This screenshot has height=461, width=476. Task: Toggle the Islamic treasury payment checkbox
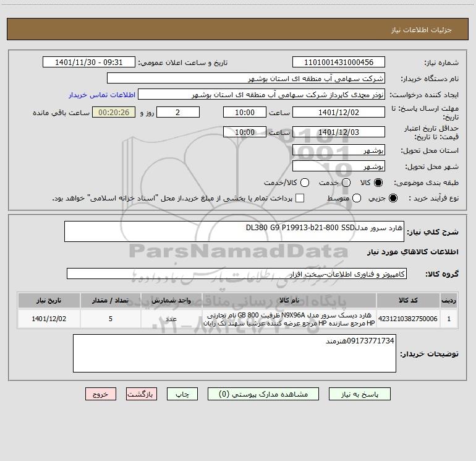pos(300,198)
